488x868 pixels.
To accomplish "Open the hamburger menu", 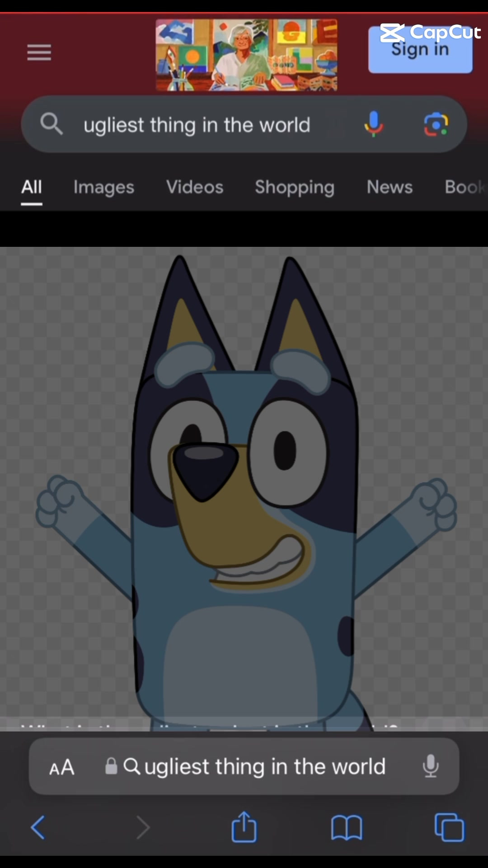I will (39, 53).
